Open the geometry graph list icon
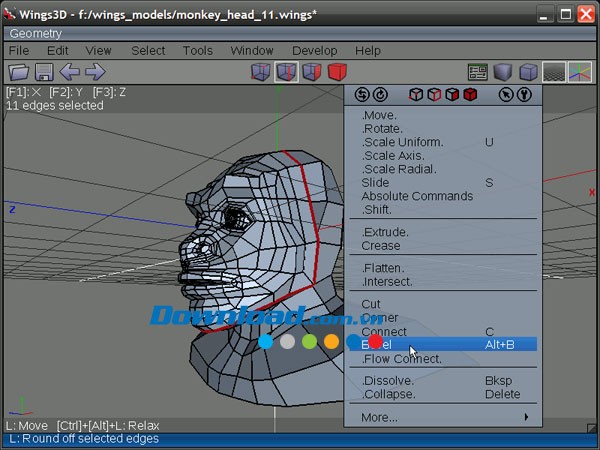 click(478, 72)
